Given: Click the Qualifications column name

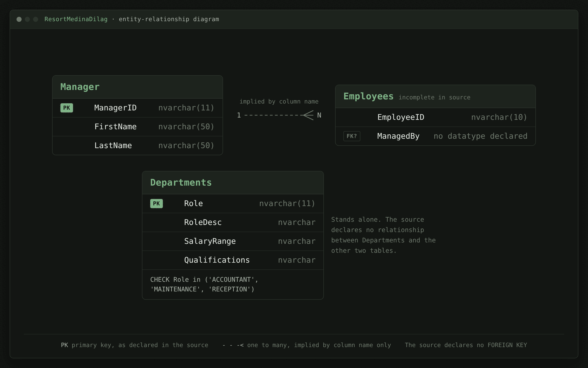Looking at the screenshot, I should [217, 260].
